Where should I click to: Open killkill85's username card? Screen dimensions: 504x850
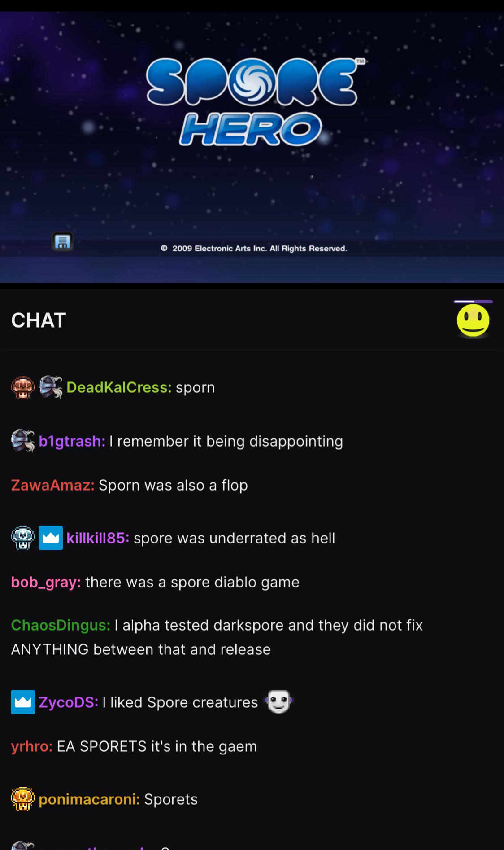coord(98,538)
